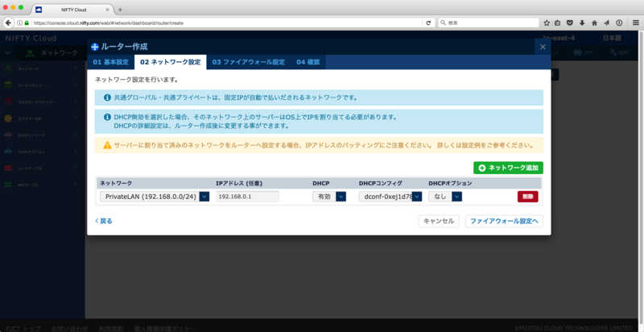Viewport: 644px width, 332px height.
Task: Click the IPアドレス (任意) column header text
Action: [239, 183]
